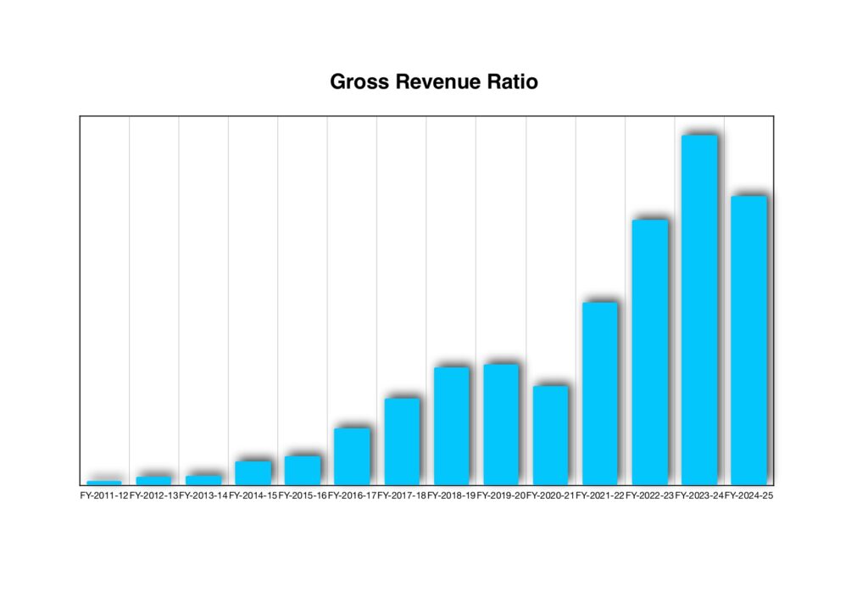Click the FY-2020-21 axis label text
The image size is (868, 614).
[x=550, y=495]
